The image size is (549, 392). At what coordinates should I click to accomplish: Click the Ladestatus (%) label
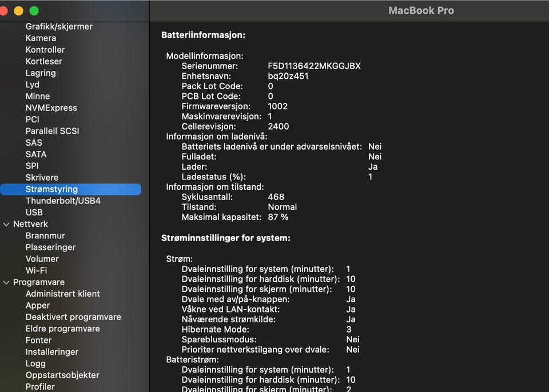click(x=213, y=177)
